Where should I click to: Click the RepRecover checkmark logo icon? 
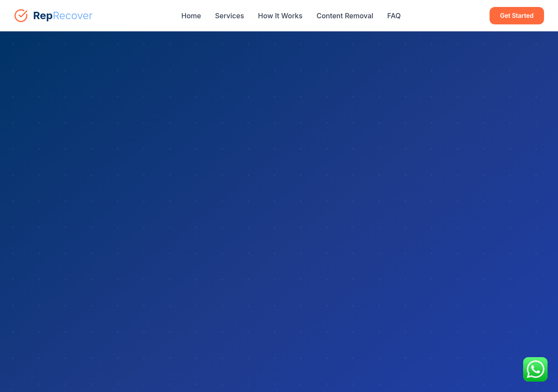(x=21, y=16)
